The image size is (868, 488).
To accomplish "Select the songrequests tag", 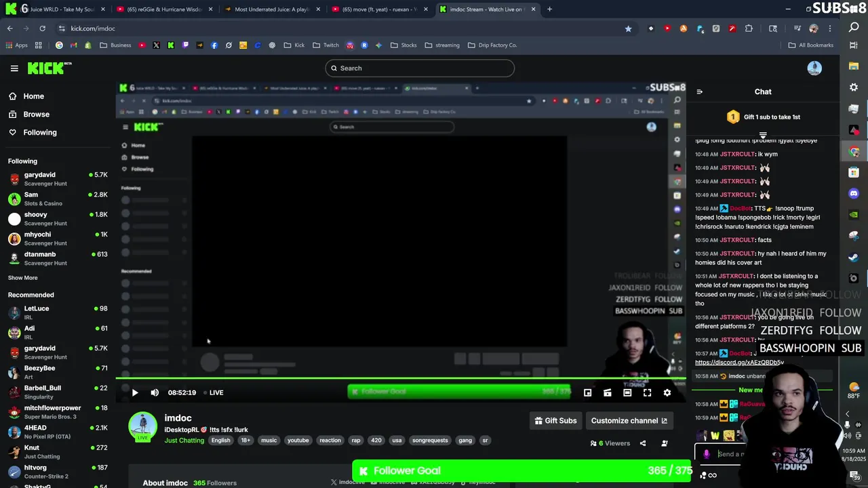I will (430, 441).
